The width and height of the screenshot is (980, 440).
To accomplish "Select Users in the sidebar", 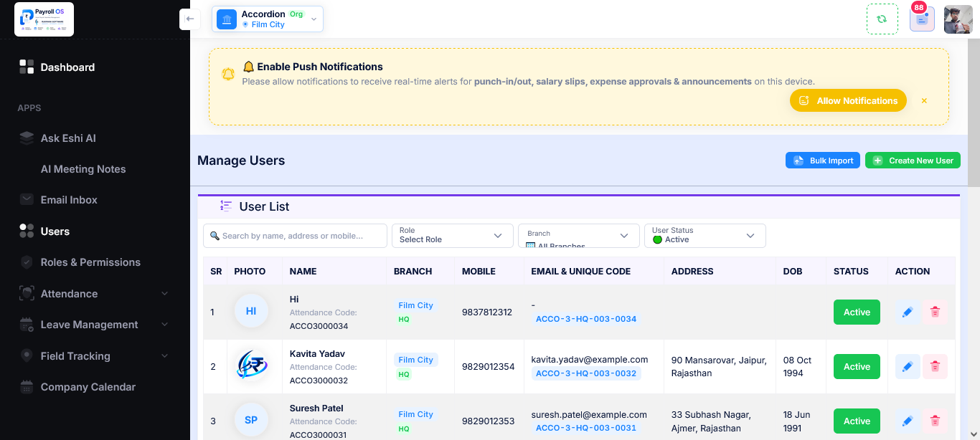I will [x=55, y=231].
